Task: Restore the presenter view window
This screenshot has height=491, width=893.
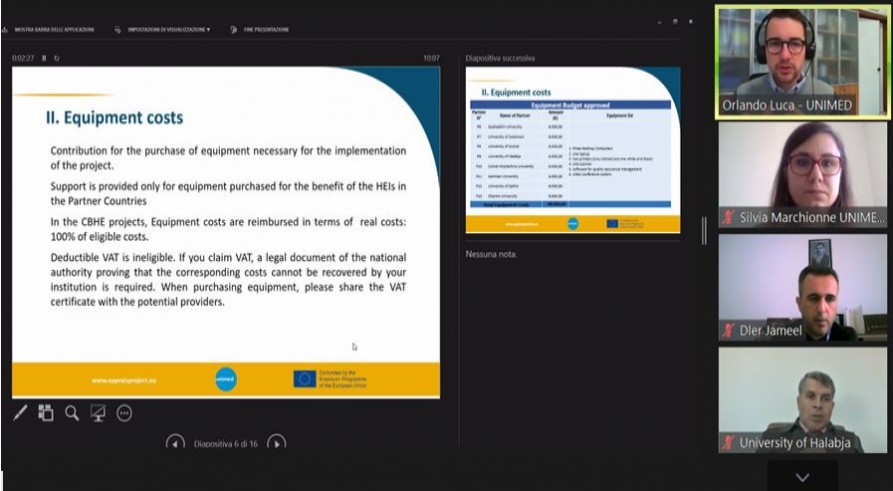Action: [x=675, y=22]
